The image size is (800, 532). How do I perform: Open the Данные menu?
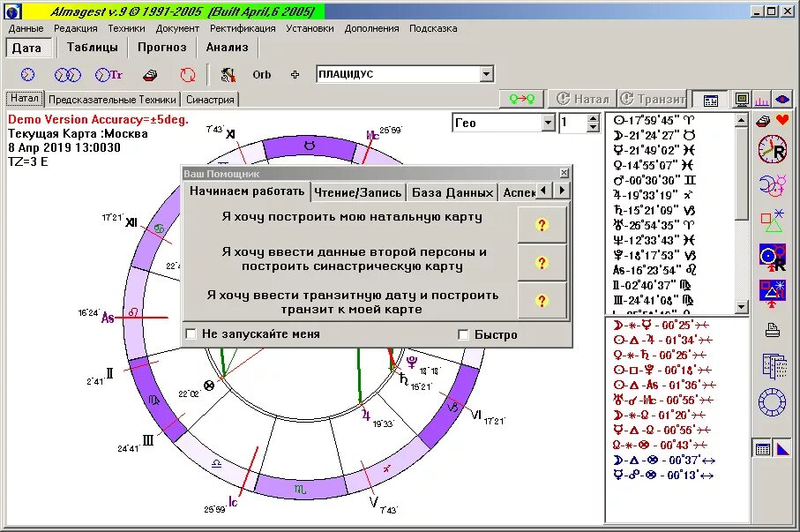26,28
